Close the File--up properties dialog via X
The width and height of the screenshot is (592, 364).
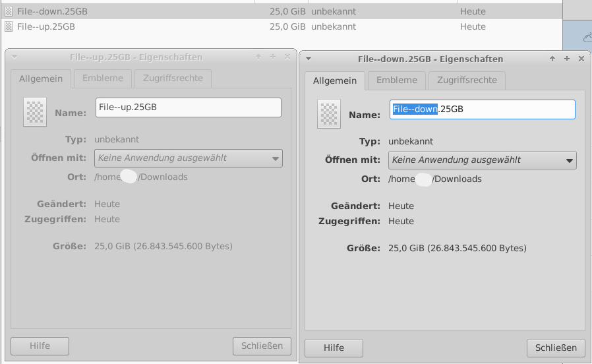[287, 57]
